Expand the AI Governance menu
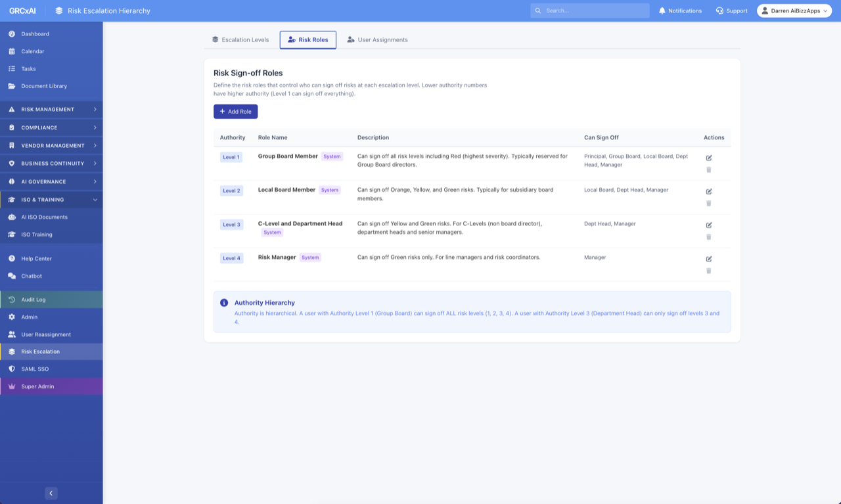Screen dimensions: 841x504 51,181
